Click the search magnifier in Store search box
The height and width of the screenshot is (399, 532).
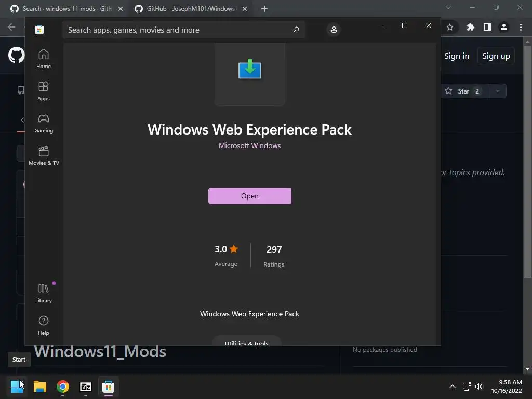coord(296,30)
